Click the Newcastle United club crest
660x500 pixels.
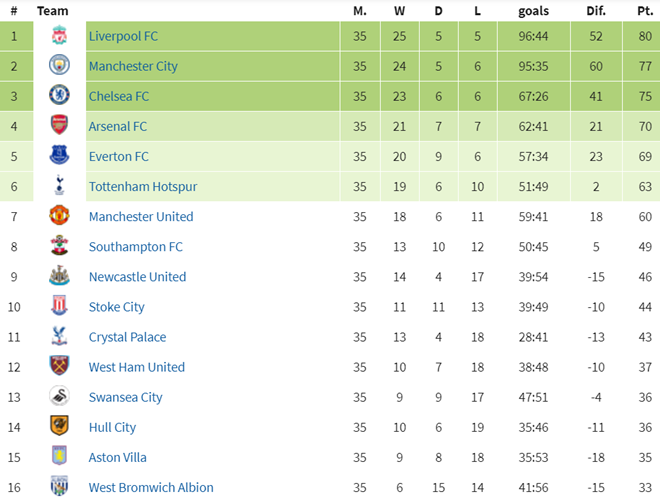pos(60,277)
